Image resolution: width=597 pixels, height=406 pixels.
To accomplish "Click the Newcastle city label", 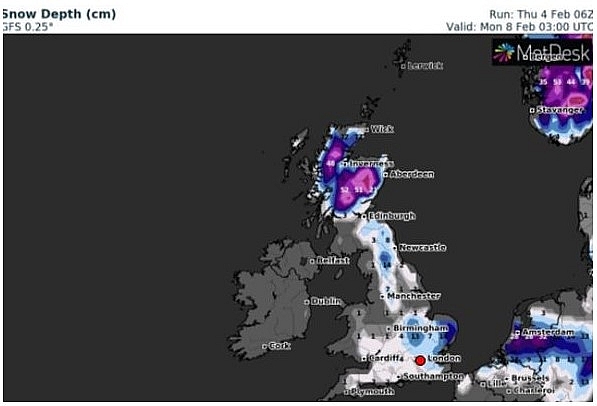I will [x=423, y=248].
